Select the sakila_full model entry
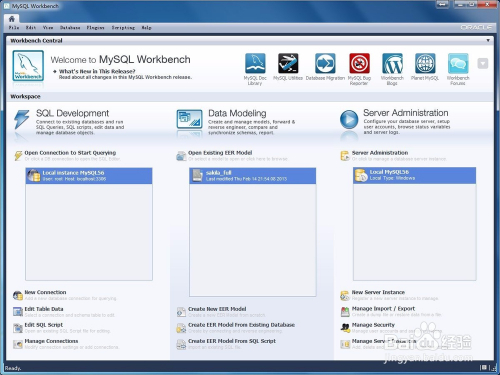This screenshot has width=500, height=375. pyautogui.click(x=253, y=176)
